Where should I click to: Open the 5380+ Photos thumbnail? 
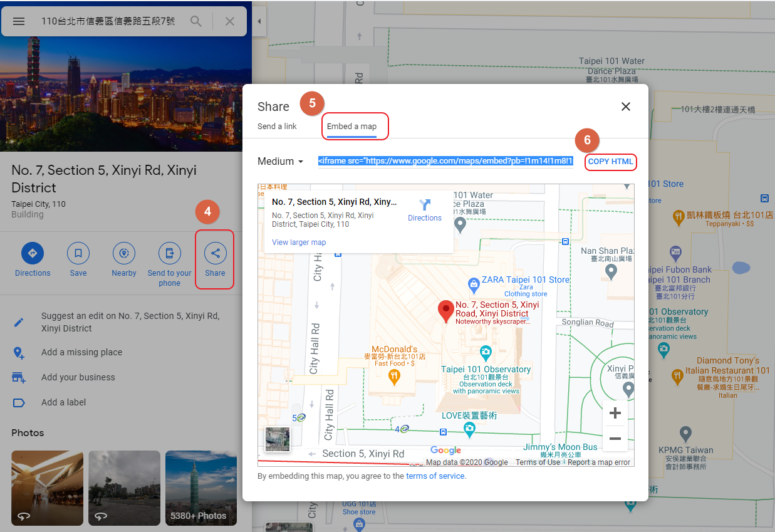tap(200, 488)
